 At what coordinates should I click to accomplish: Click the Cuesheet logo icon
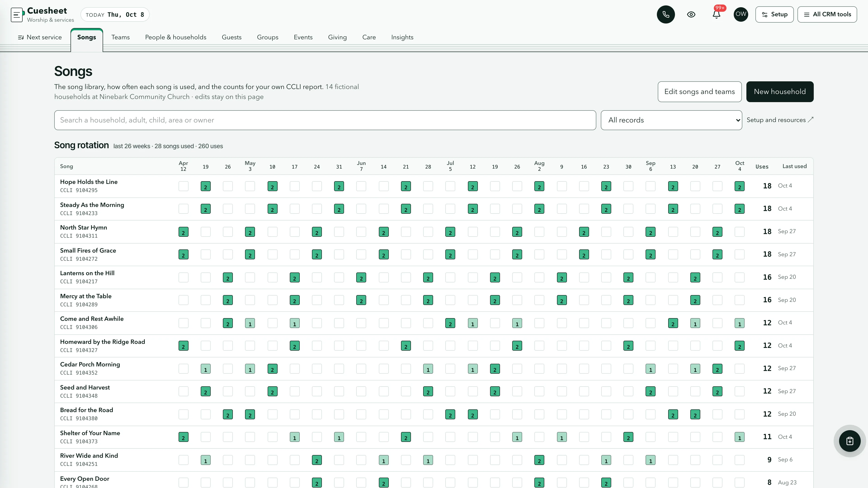[x=17, y=15]
